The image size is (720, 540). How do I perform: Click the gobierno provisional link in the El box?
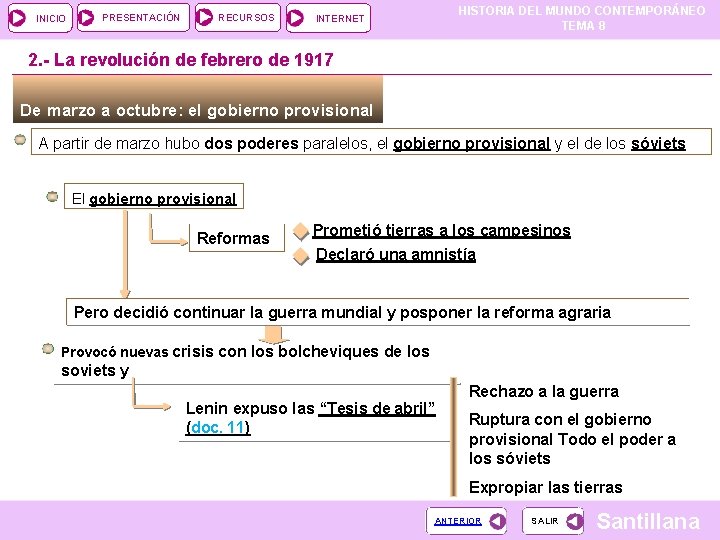[x=163, y=199]
